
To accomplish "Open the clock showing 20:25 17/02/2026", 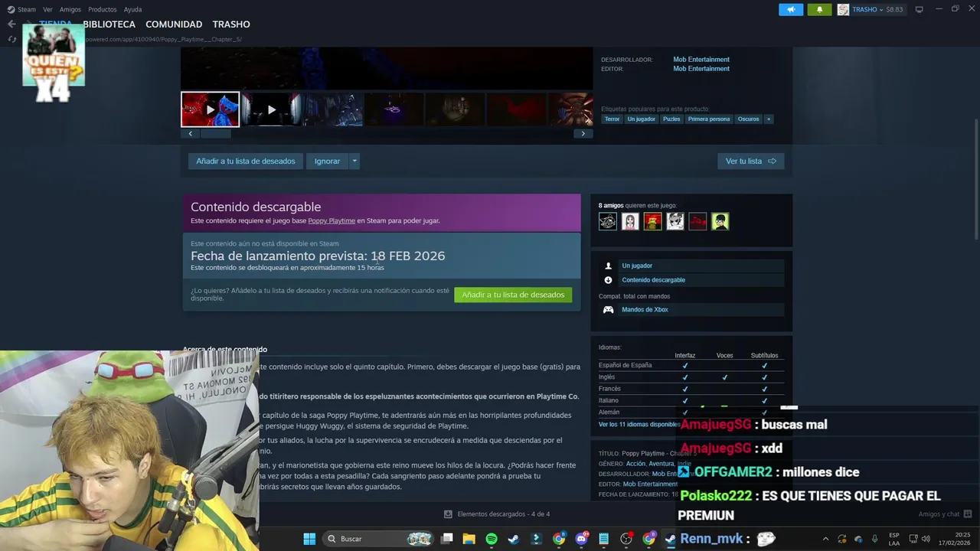I will [955, 539].
